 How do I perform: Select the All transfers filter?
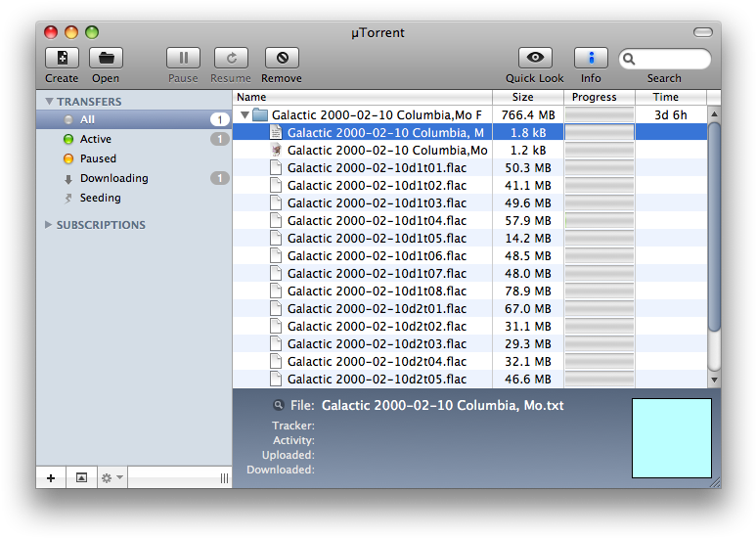pyautogui.click(x=134, y=119)
